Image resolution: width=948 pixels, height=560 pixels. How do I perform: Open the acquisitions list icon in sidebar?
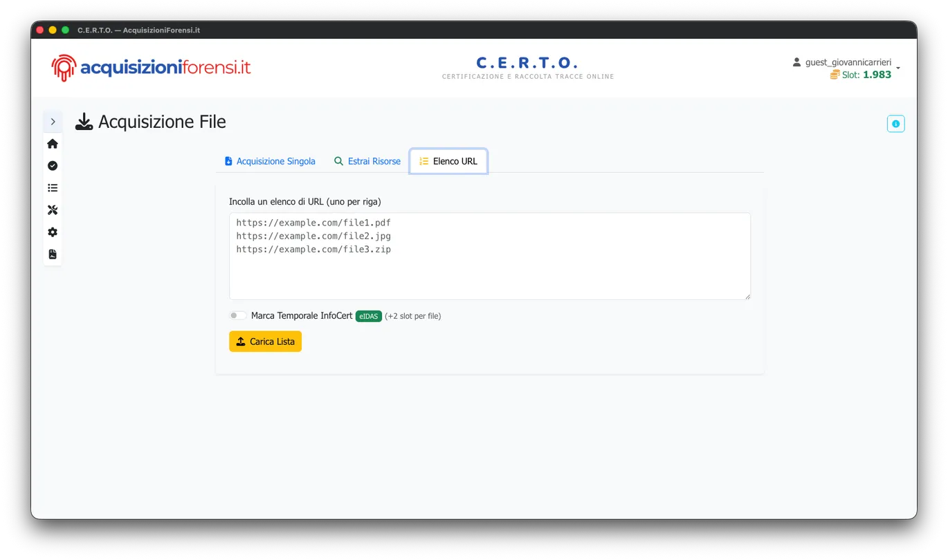coord(52,187)
